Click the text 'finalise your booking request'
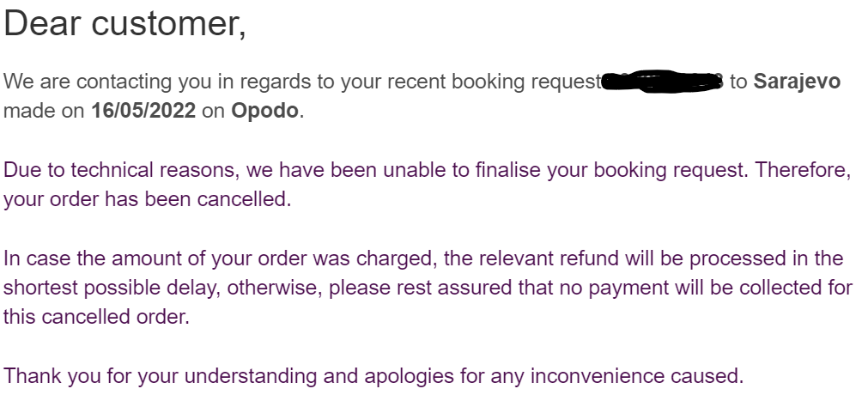 coord(610,170)
